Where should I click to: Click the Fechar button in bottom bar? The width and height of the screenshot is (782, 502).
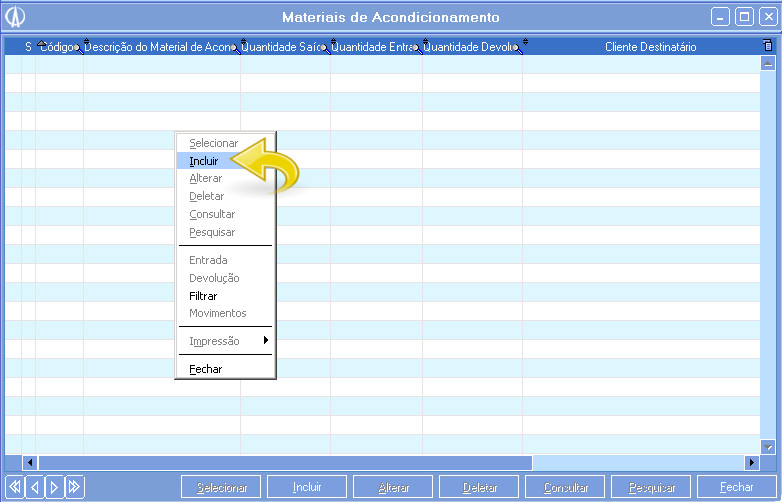tap(737, 487)
